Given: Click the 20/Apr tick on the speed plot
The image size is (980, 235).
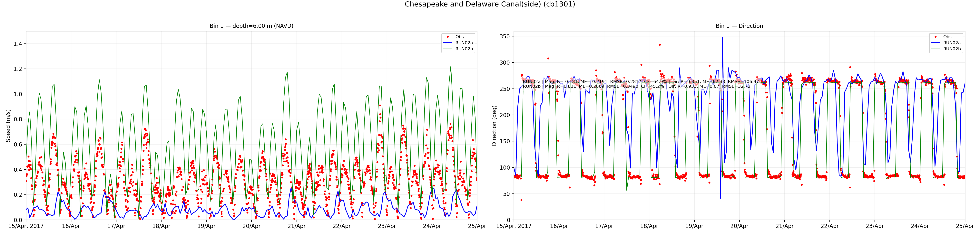Looking at the screenshot, I should [x=251, y=226].
